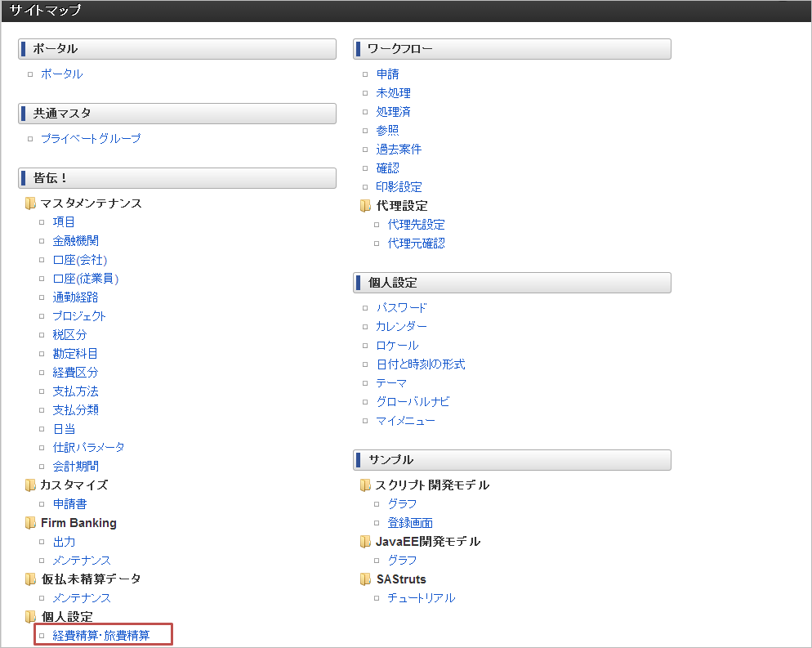The image size is (812, 648).
Task: Click the 代理設定 folder label
Action: click(x=402, y=206)
